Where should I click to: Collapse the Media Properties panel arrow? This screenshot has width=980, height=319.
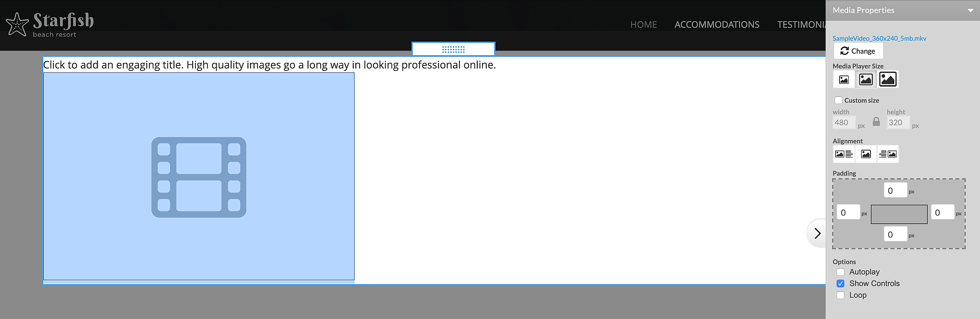[970, 10]
